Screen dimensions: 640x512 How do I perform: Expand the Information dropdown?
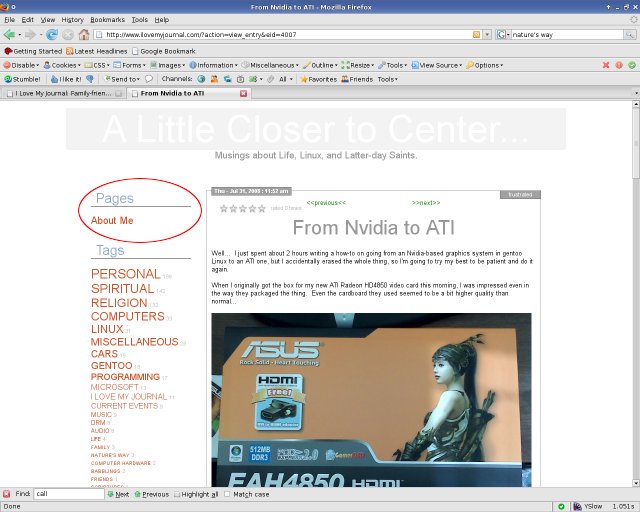213,65
